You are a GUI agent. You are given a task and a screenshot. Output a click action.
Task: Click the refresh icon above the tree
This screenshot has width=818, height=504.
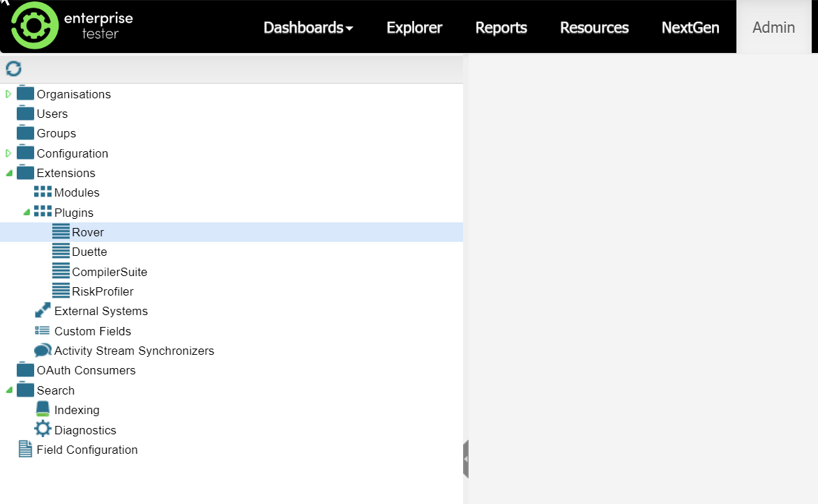13,68
